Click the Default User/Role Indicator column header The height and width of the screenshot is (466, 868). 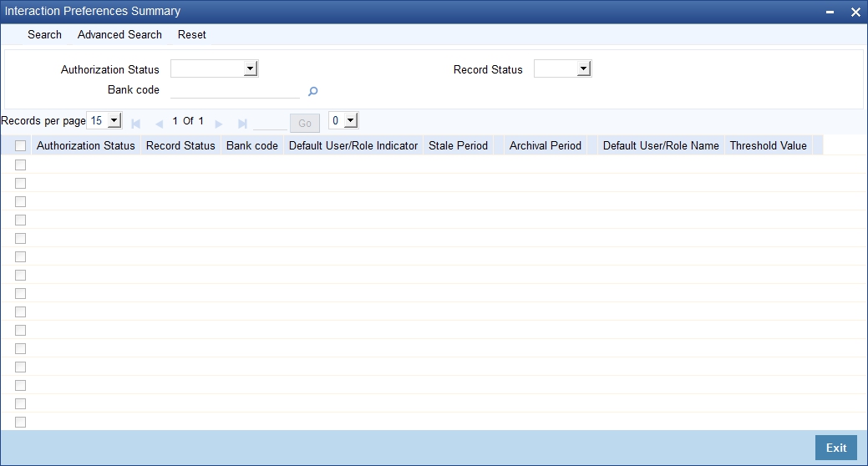353,145
